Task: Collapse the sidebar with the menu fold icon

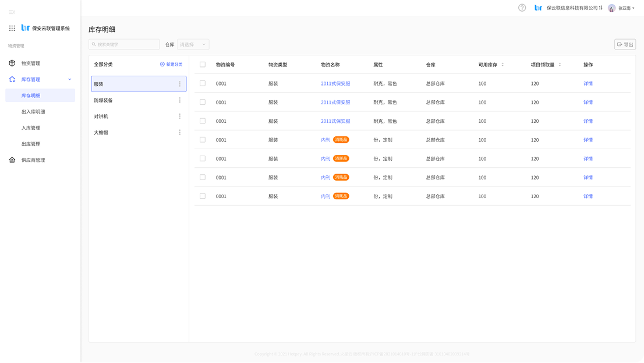Action: coord(12,12)
